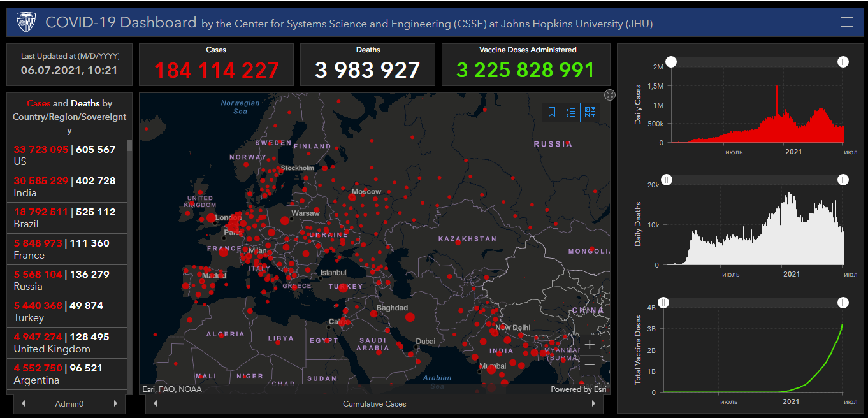
Task: Select Russia in the country list
Action: (64, 280)
